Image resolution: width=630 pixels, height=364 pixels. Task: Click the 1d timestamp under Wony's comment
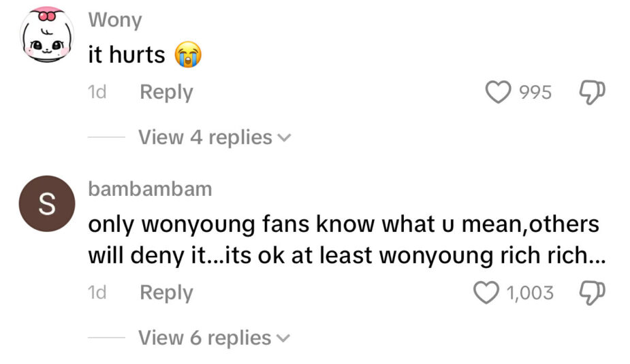[97, 92]
